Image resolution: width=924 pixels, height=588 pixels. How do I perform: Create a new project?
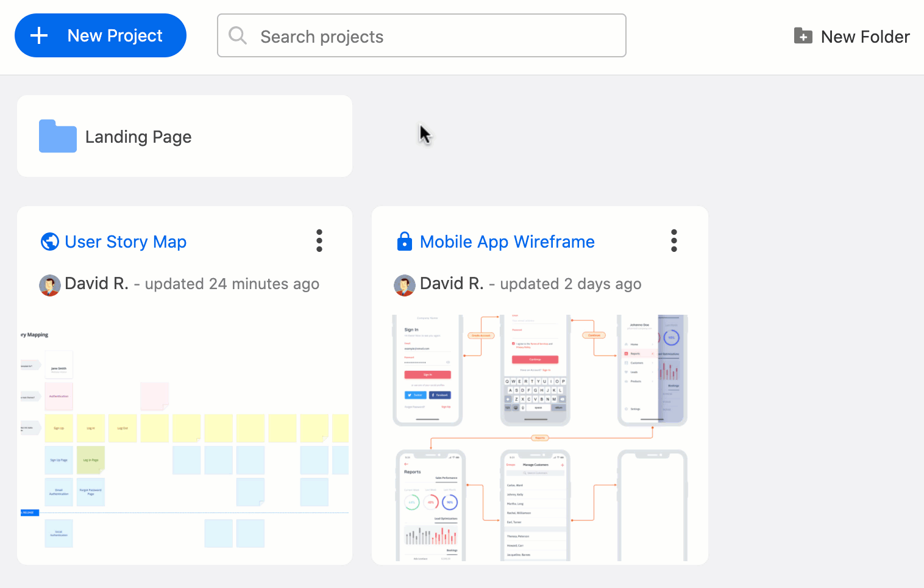101,35
